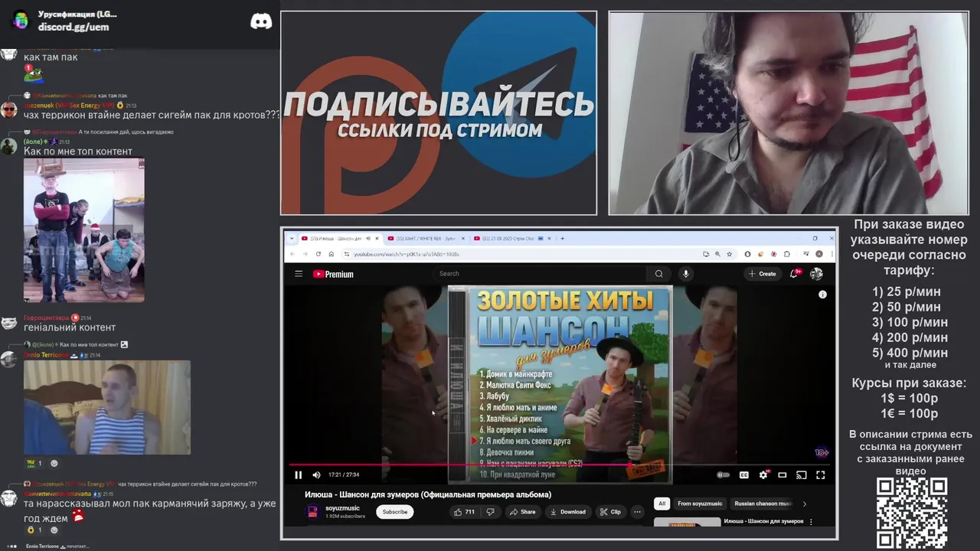Open soyuzmusic channel name link
The image size is (980, 551).
pos(342,508)
